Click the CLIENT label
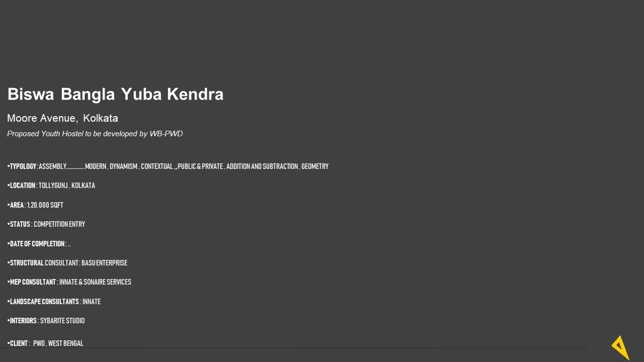Image resolution: width=644 pixels, height=362 pixels. click(19, 343)
